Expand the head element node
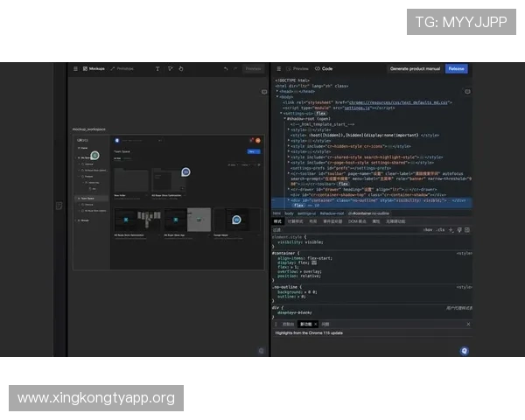This screenshot has height=420, width=525. pyautogui.click(x=277, y=90)
